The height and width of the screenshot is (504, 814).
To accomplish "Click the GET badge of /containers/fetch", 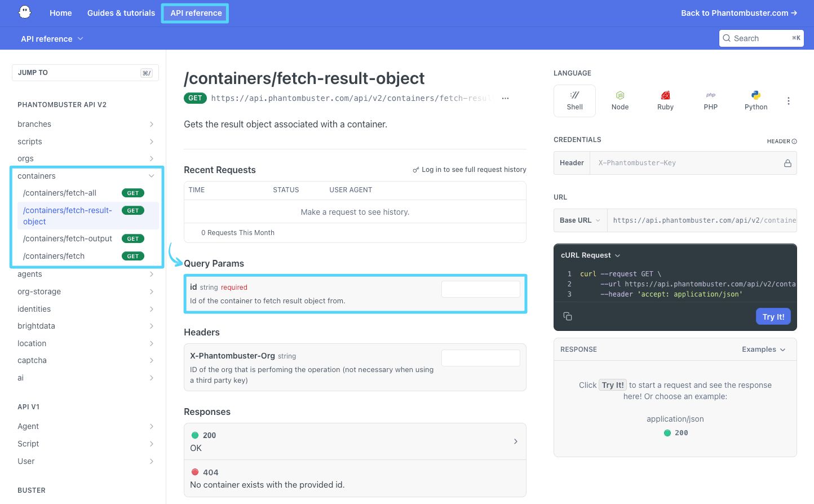I will coord(133,256).
